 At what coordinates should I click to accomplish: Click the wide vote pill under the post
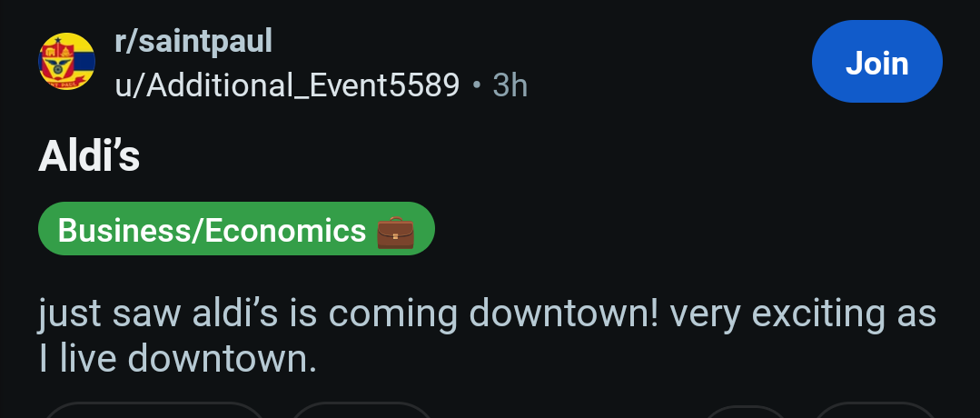154,411
